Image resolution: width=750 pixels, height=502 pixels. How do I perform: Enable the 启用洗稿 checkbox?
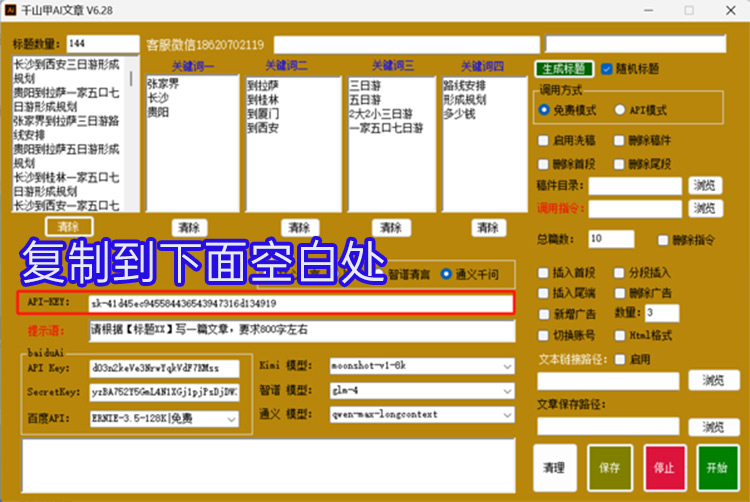pyautogui.click(x=543, y=140)
